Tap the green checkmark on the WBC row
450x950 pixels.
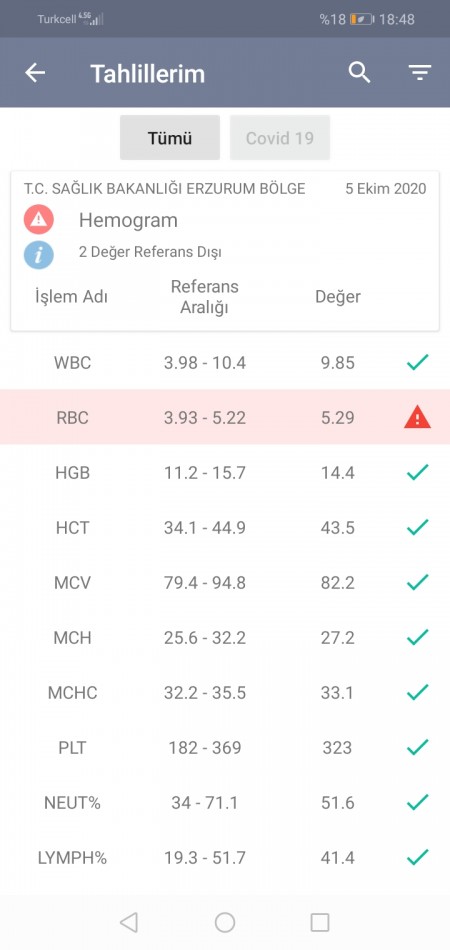(417, 362)
